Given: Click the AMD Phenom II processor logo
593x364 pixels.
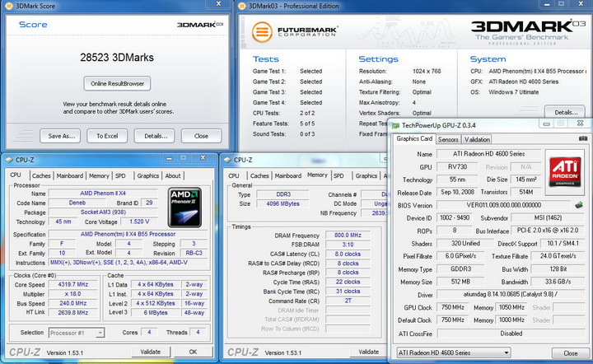Looking at the screenshot, I should pyautogui.click(x=185, y=208).
